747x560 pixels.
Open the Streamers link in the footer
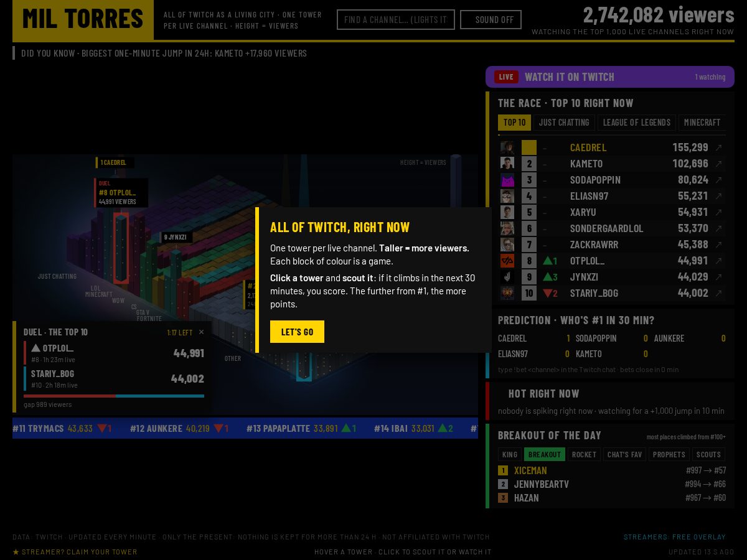(646, 537)
